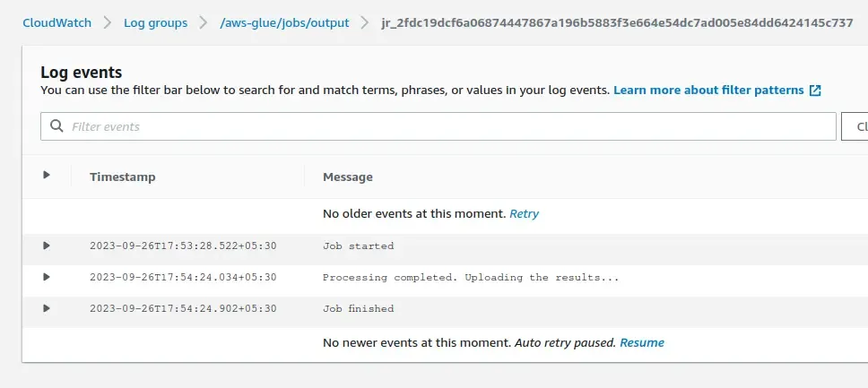Viewport: 868px width, 388px height.
Task: Resume auto retry for newer events
Action: coord(642,342)
